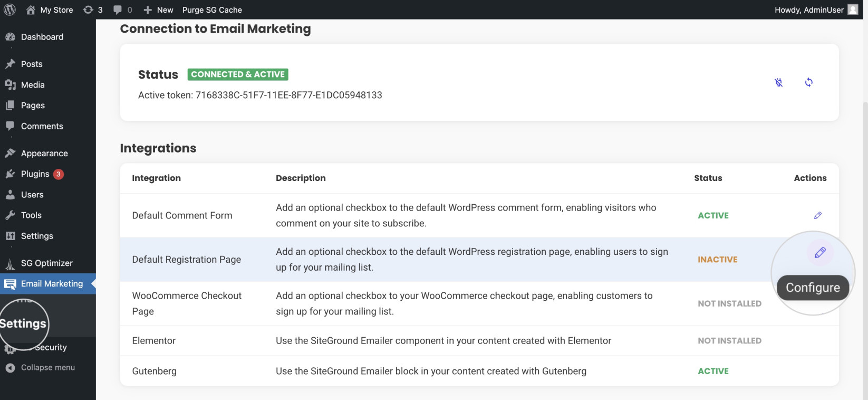The height and width of the screenshot is (400, 868).
Task: Click the Collapse menu arrow icon
Action: [10, 368]
